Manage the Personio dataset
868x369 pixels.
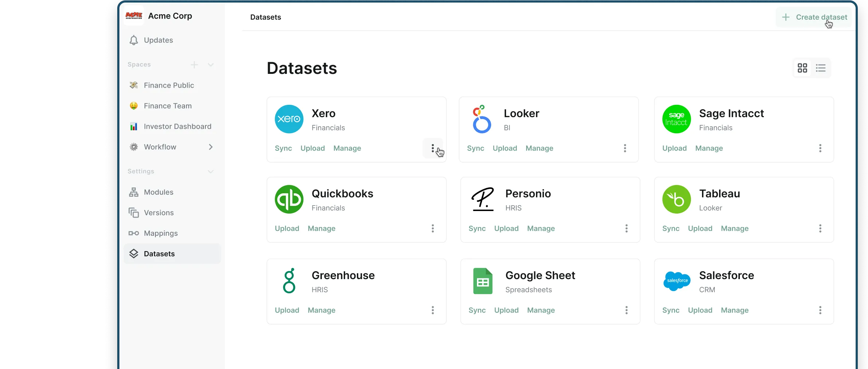pos(541,229)
